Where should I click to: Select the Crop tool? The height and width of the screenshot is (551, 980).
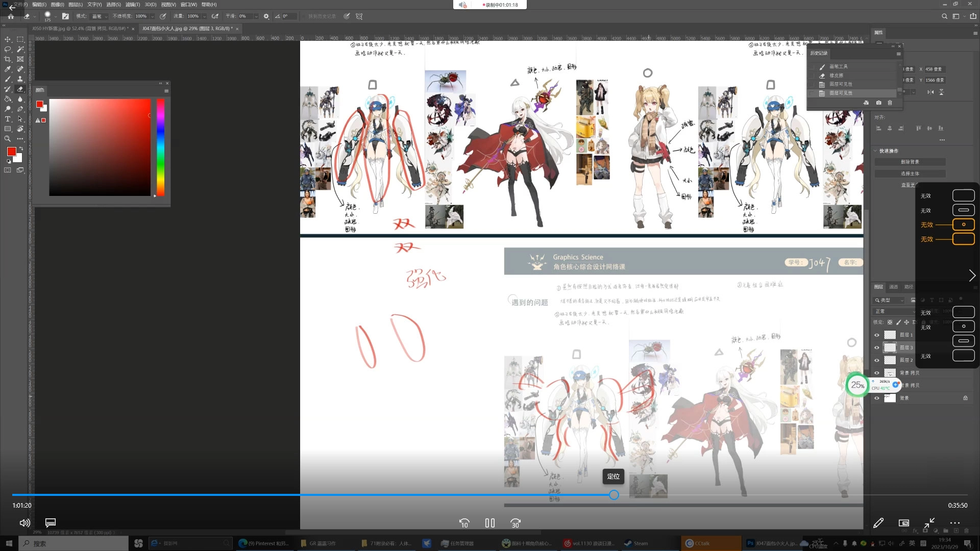8,59
